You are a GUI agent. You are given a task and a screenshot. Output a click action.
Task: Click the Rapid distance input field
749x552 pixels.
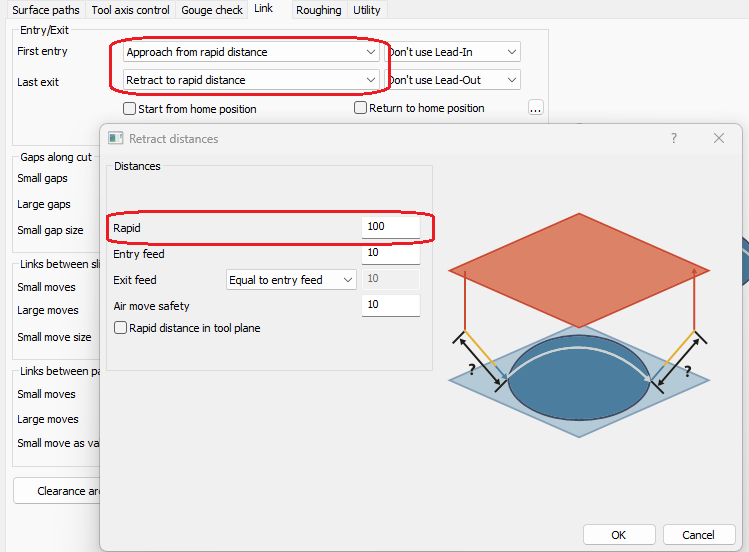(390, 227)
